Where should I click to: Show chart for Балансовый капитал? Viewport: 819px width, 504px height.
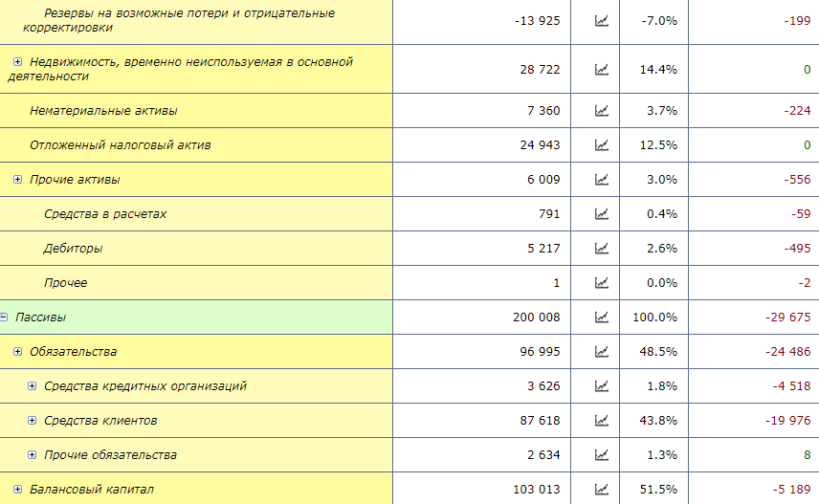click(x=601, y=490)
